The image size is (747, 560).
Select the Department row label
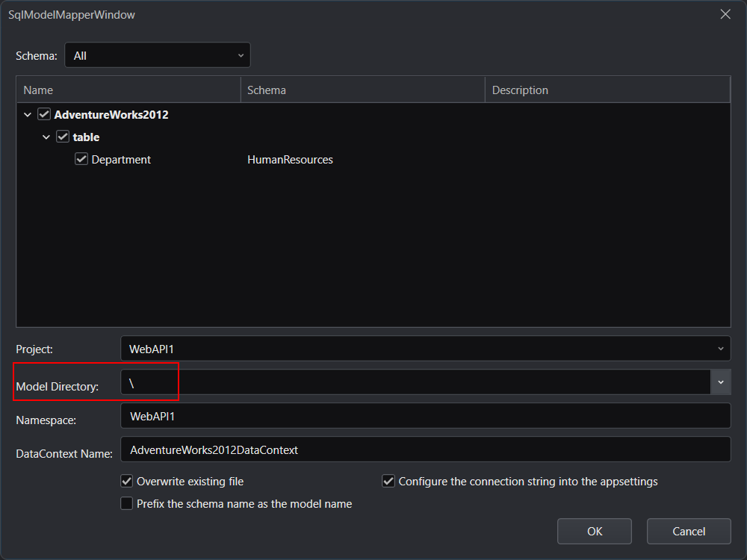121,160
